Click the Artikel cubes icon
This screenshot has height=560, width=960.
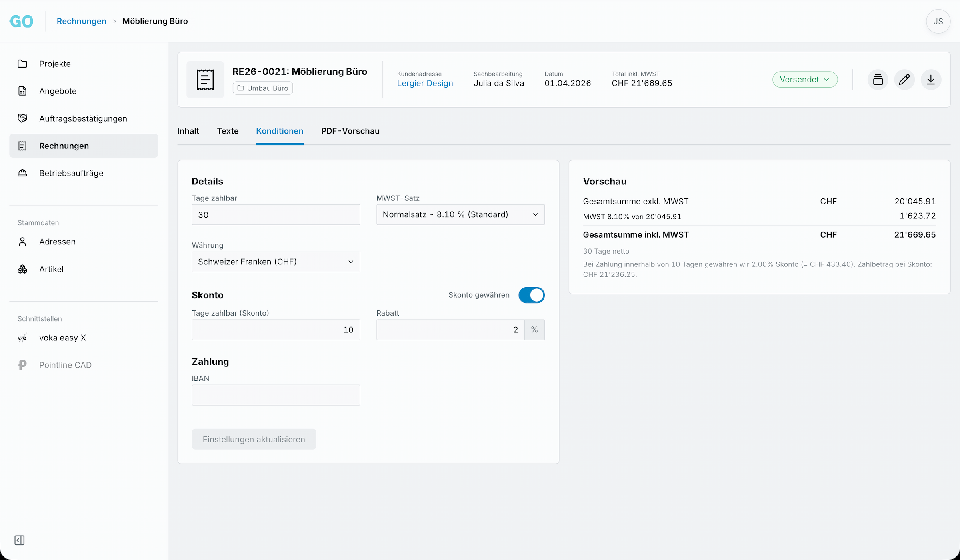pos(22,269)
